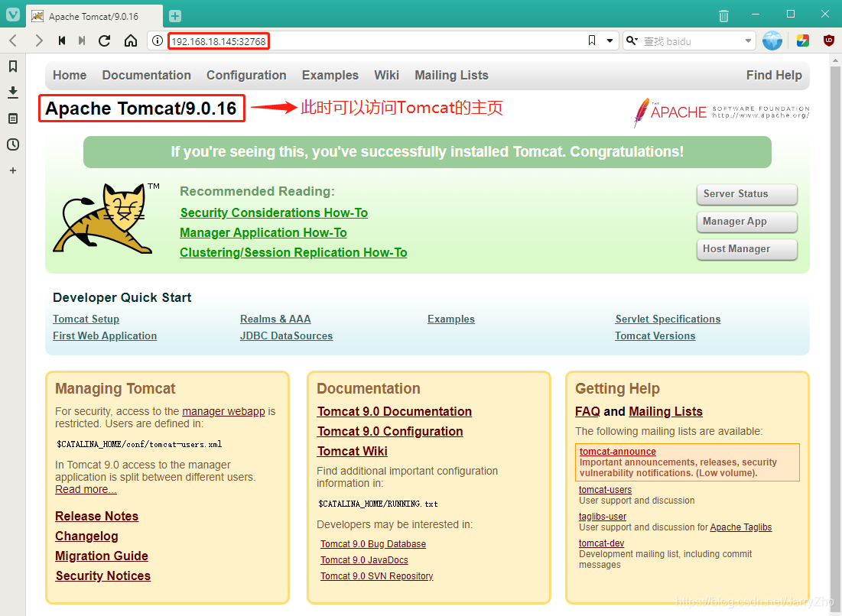Open Tomcat 9.0 JavaDocs link
The width and height of the screenshot is (842, 616).
click(x=364, y=560)
